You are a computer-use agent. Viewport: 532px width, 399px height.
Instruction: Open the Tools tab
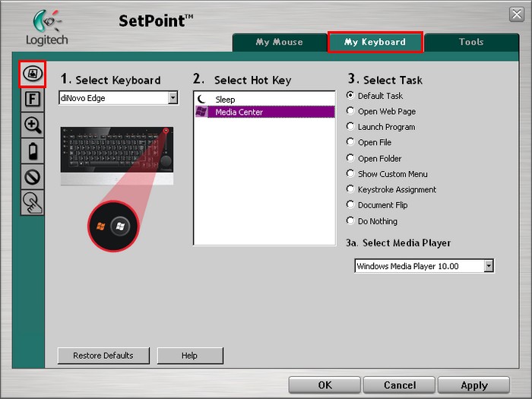pos(472,42)
